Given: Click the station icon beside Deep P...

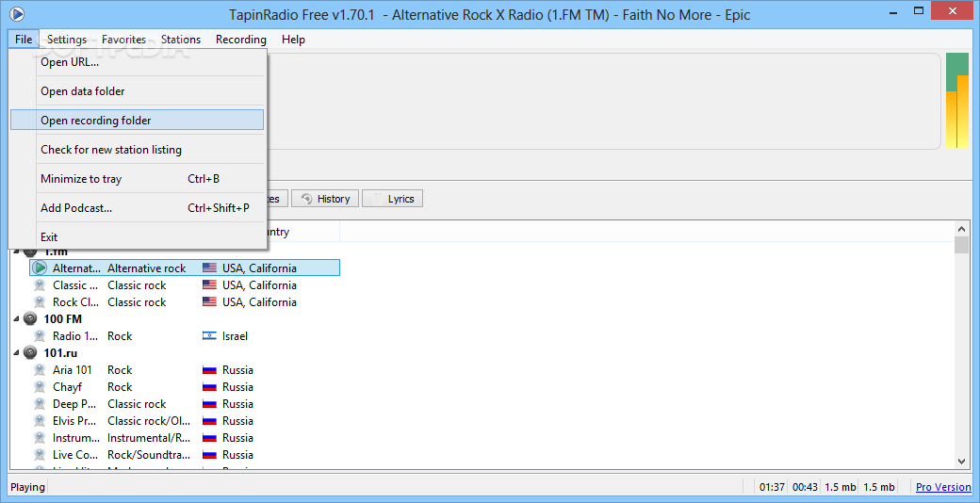Looking at the screenshot, I should pos(40,404).
